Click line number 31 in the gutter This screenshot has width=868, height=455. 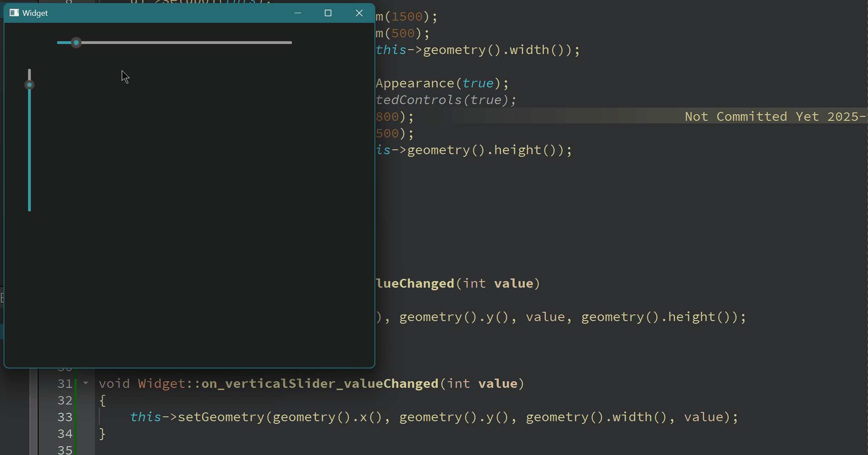tap(65, 383)
